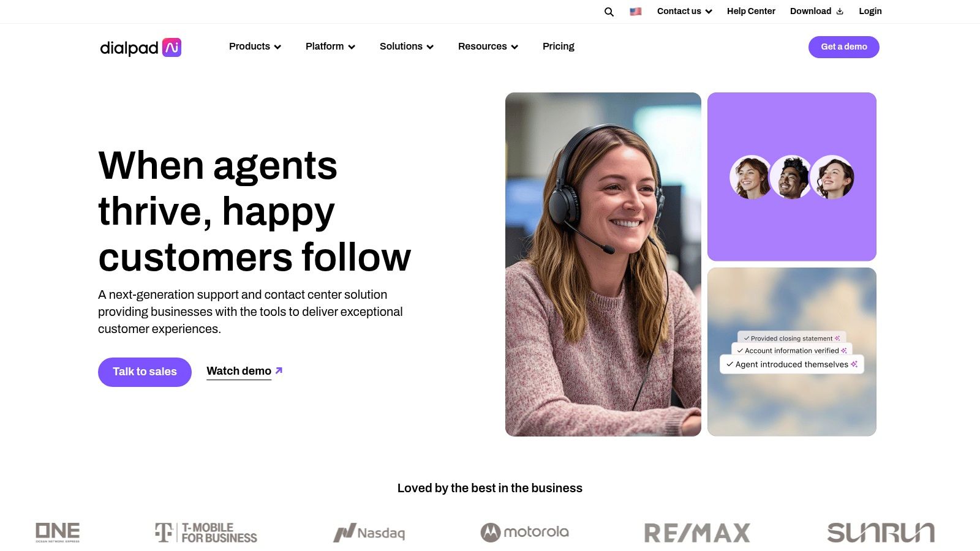Open the search magnifier icon
The width and height of the screenshot is (980, 551).
tap(609, 12)
